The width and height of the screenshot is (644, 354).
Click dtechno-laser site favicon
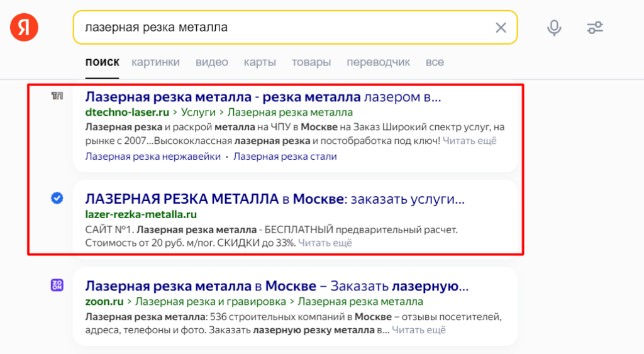click(x=57, y=96)
